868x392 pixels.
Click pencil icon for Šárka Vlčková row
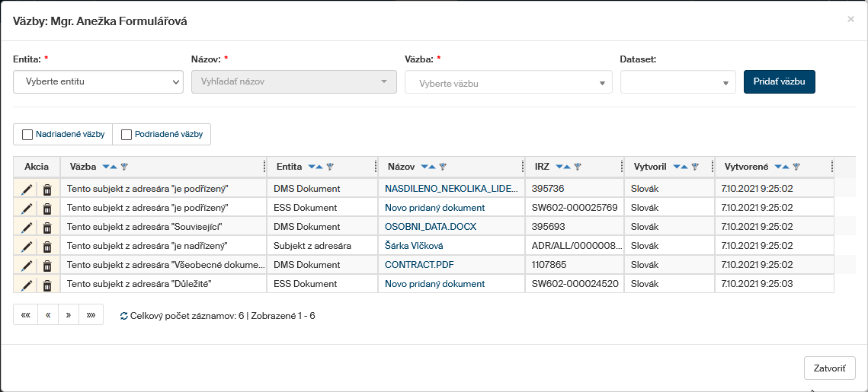point(27,246)
